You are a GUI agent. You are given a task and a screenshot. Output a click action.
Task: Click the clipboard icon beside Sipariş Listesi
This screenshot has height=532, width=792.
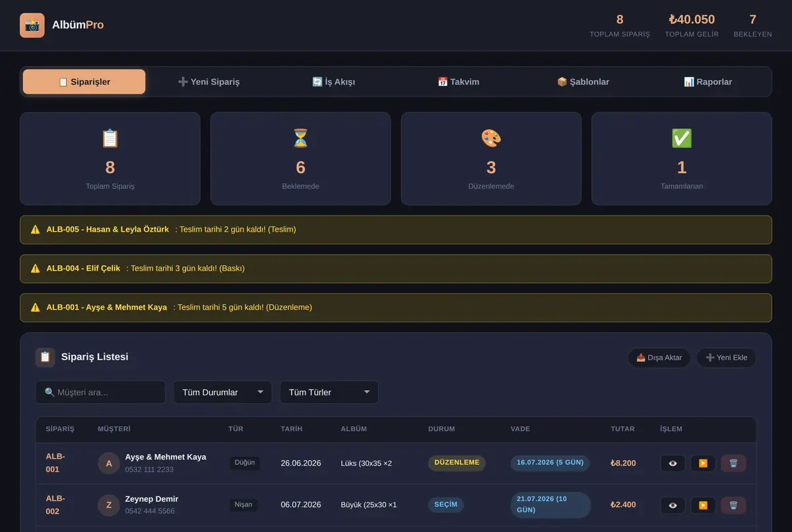click(45, 357)
